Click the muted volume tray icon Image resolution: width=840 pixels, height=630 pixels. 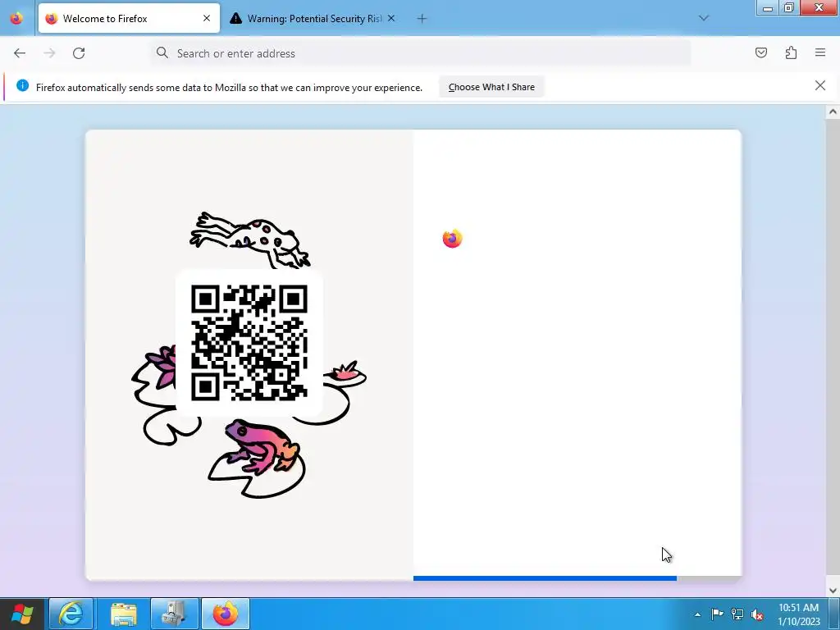coord(757,614)
